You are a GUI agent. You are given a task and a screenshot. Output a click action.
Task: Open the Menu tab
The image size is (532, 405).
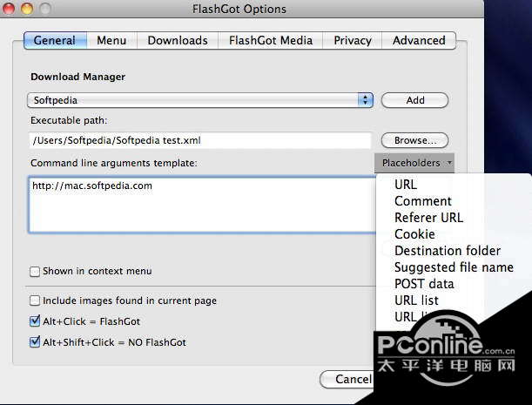click(x=111, y=41)
